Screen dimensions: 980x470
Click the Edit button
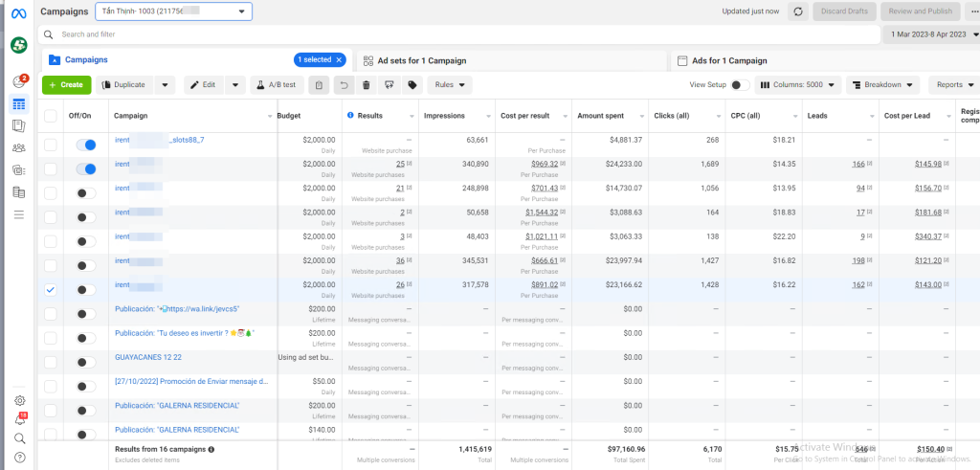[204, 85]
